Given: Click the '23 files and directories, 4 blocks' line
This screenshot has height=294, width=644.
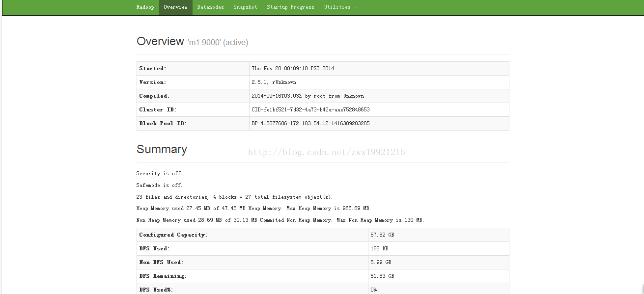Looking at the screenshot, I should (234, 197).
